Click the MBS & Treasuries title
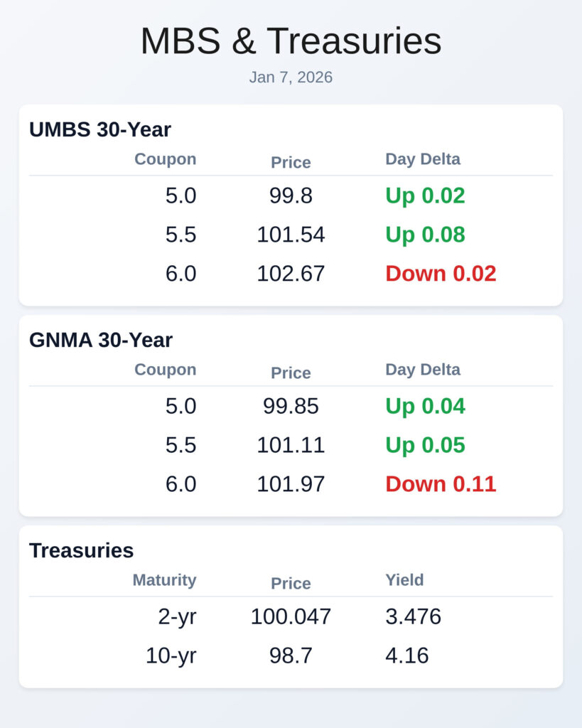The width and height of the screenshot is (582, 728). [x=291, y=41]
